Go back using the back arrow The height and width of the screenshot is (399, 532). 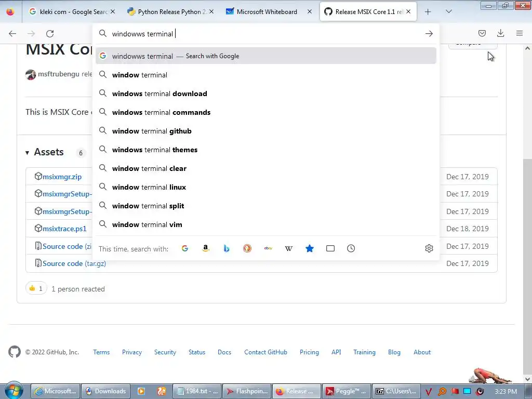(x=12, y=34)
